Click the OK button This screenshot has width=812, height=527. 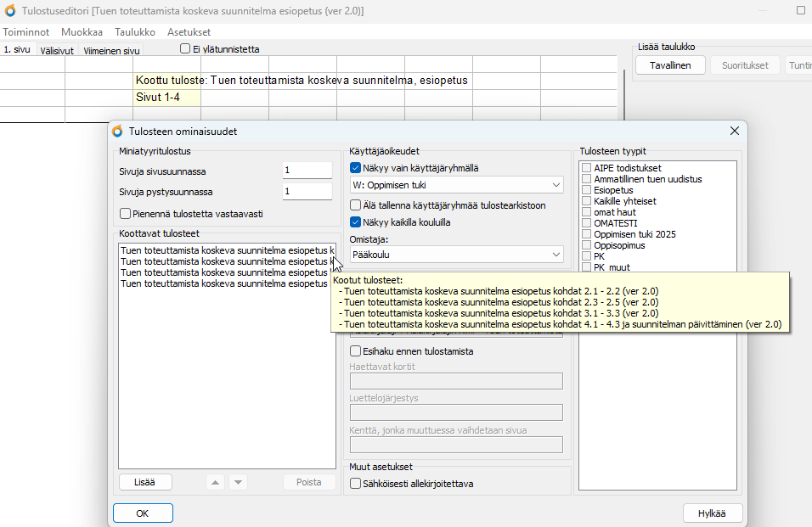point(143,513)
